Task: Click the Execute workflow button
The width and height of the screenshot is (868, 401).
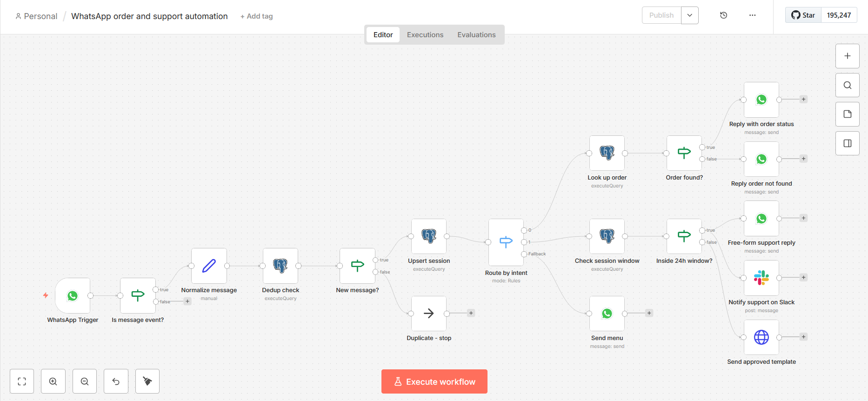Action: click(434, 381)
